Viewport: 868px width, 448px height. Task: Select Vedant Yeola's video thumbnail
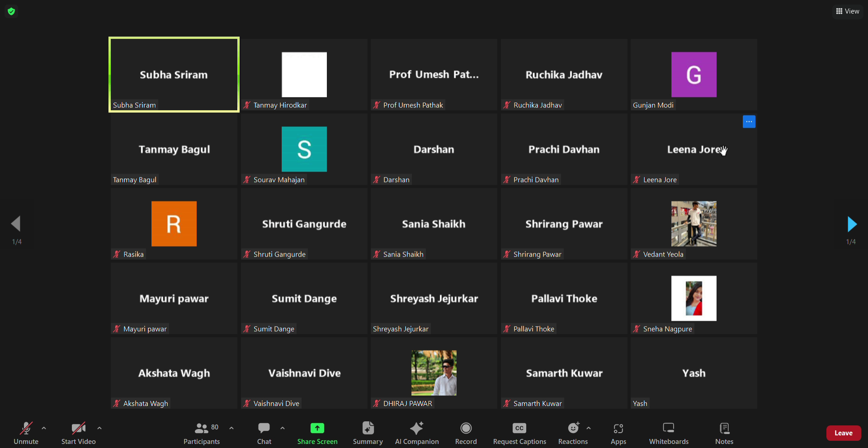(x=693, y=224)
